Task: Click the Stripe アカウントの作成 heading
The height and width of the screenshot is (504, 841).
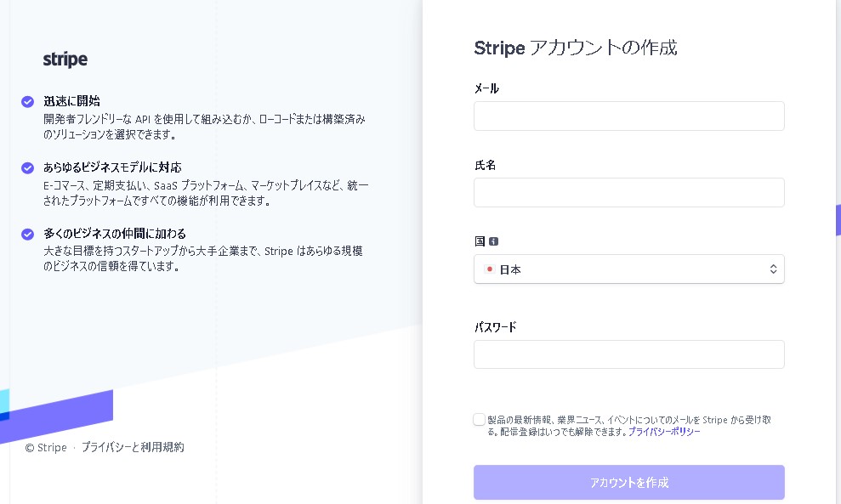Action: 576,48
